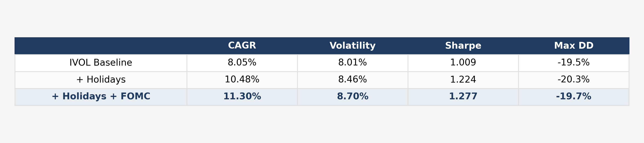Viewport: 644px width, 143px height.
Task: Select the 8.01% volatility cell
Action: (353, 63)
